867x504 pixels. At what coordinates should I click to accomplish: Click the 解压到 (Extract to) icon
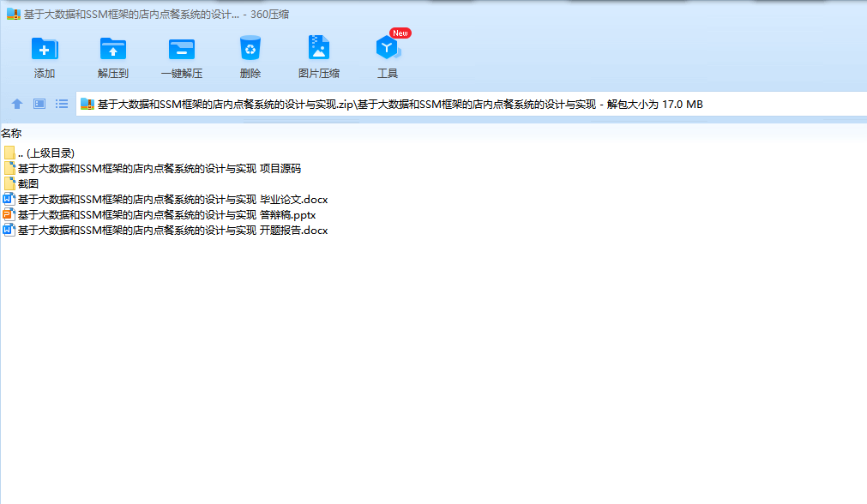point(113,49)
